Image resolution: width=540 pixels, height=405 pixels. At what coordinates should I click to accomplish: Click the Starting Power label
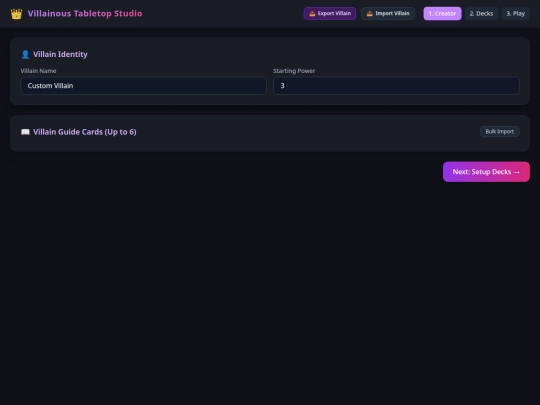click(294, 71)
